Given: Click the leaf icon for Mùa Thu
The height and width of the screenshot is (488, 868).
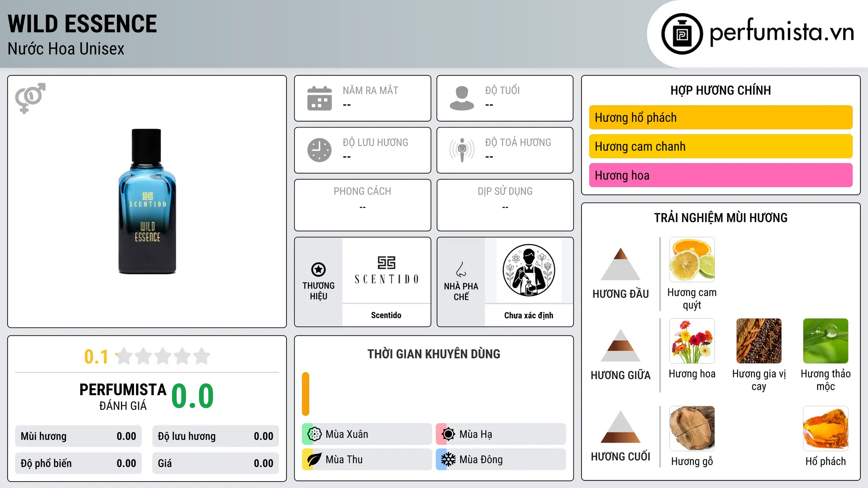Looking at the screenshot, I should pos(314,460).
